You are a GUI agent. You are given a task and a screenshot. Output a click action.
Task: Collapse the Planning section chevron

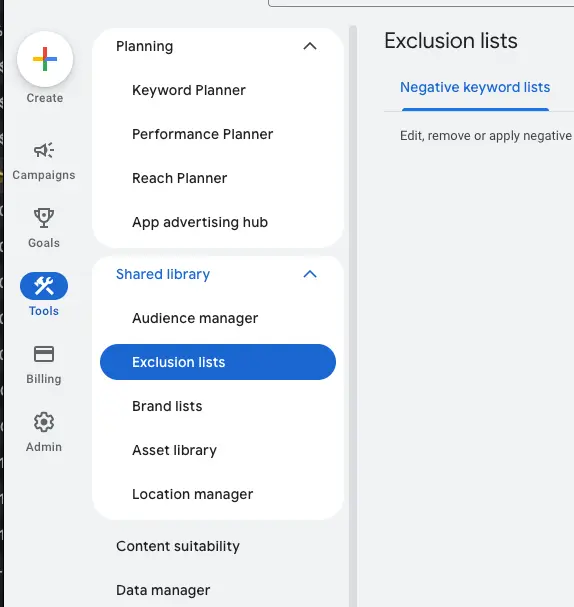click(x=310, y=46)
